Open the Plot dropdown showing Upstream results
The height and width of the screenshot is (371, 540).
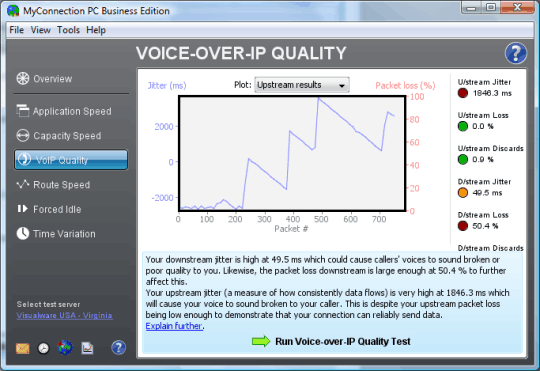302,85
